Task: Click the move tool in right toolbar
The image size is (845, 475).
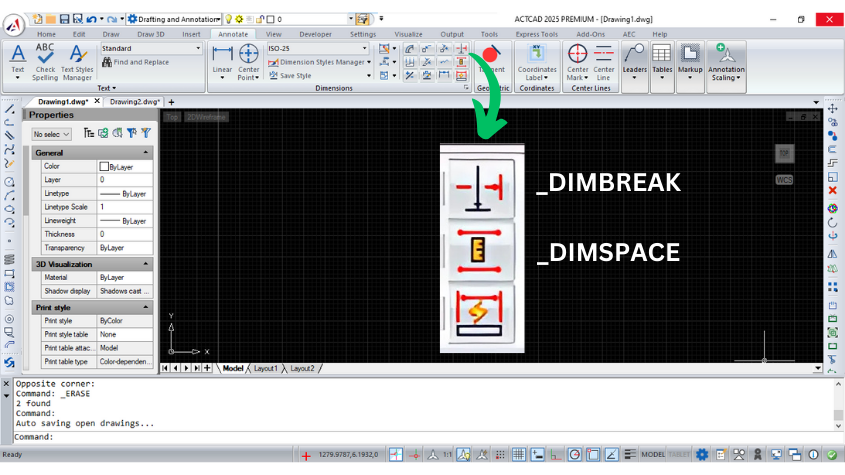Action: [x=833, y=109]
